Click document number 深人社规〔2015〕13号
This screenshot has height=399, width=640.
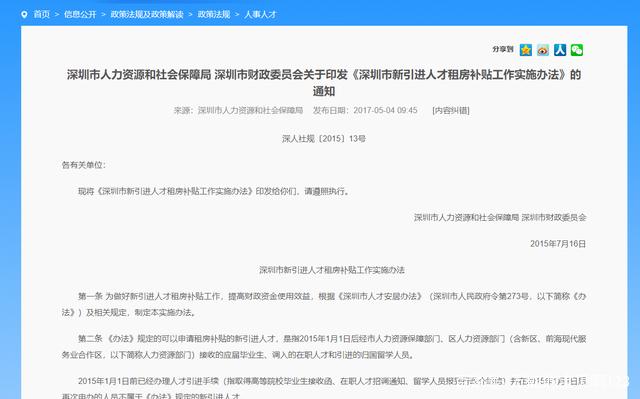tap(324, 139)
